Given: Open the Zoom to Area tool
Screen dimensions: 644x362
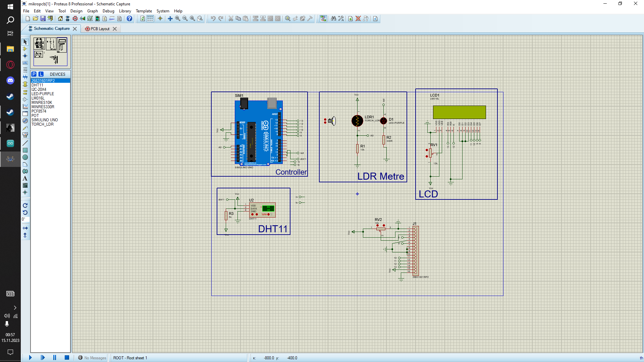Looking at the screenshot, I should tap(200, 18).
